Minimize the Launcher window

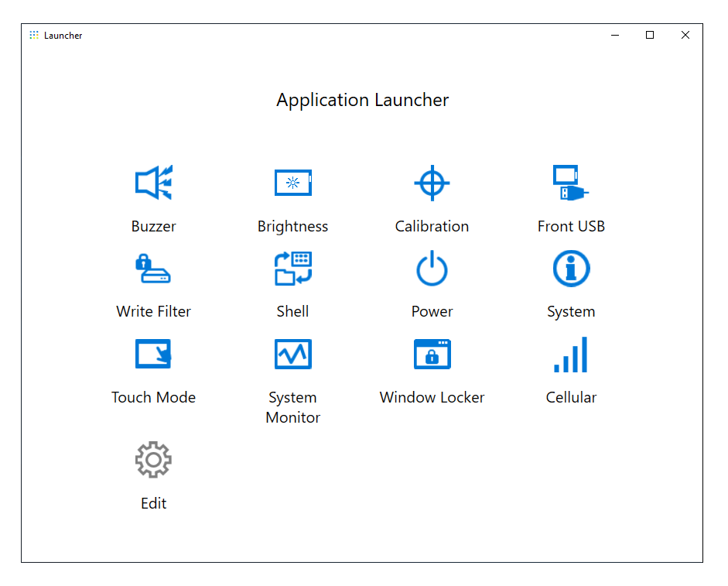click(615, 35)
